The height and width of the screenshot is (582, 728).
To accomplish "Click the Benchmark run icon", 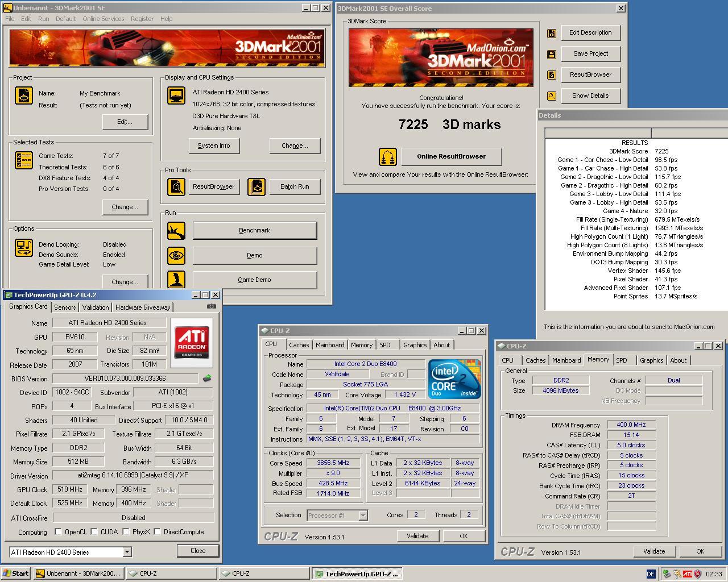I will point(176,231).
